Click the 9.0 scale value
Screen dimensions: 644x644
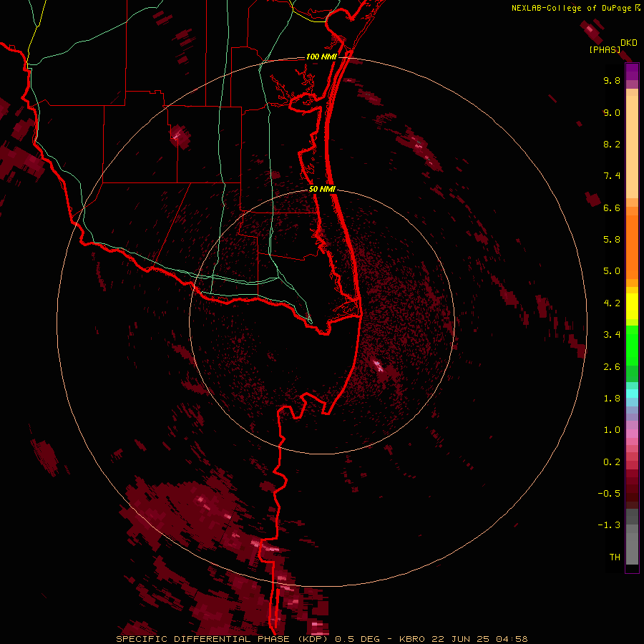click(x=612, y=112)
